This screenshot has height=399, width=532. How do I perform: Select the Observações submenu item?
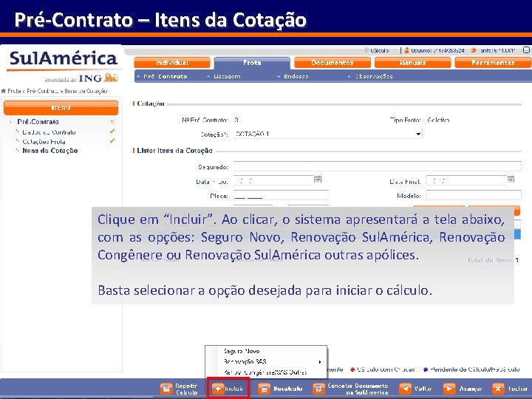click(x=374, y=77)
